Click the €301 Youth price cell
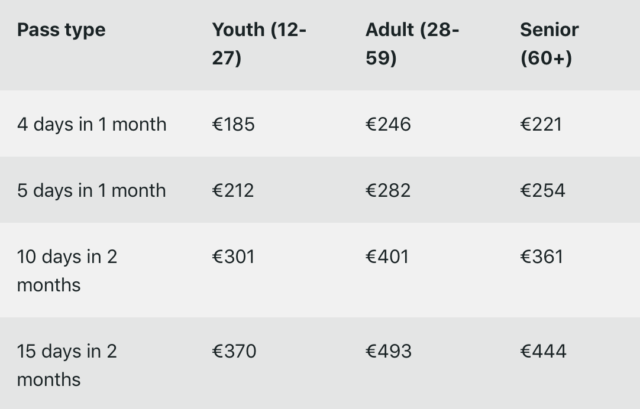Image resolution: width=640 pixels, height=409 pixels. (x=234, y=256)
